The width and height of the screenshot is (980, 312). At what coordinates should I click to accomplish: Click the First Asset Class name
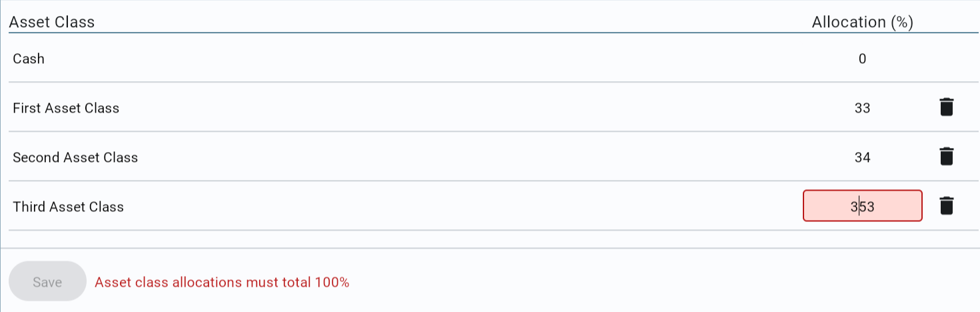66,108
